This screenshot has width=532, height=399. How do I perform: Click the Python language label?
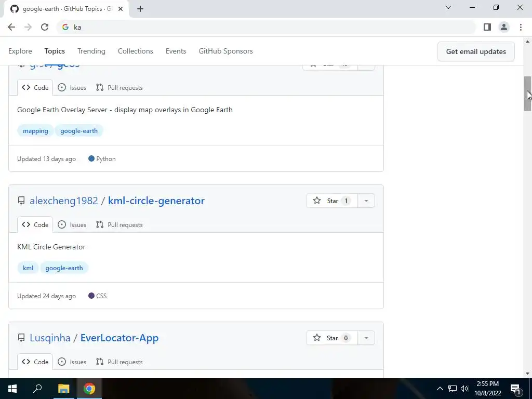pyautogui.click(x=102, y=159)
